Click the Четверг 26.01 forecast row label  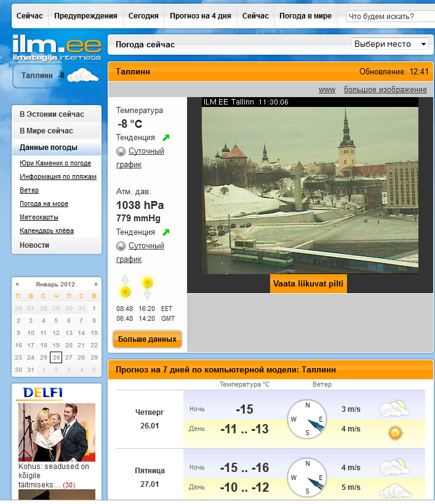coord(150,419)
